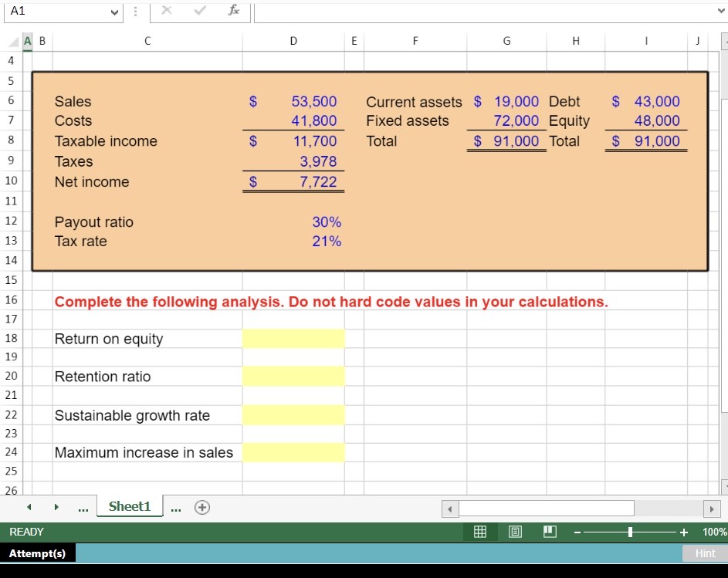Screen dimensions: 728x578
Task: Select the Sheet1 tab
Action: (129, 507)
